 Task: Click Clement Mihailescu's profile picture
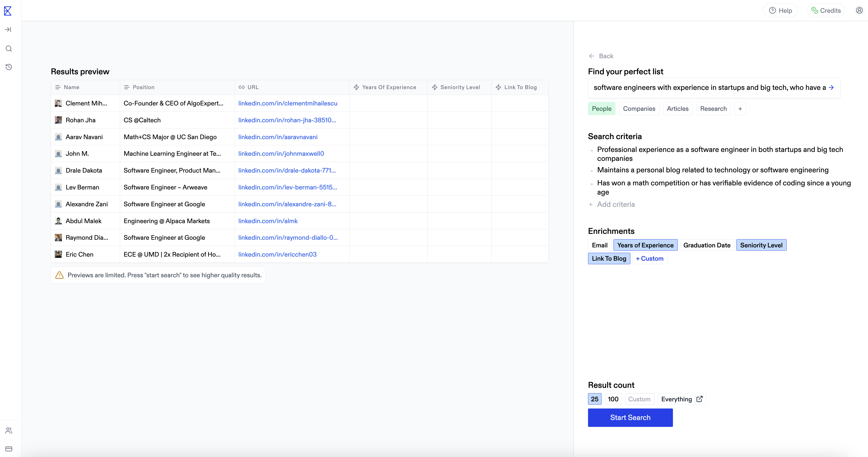click(58, 103)
